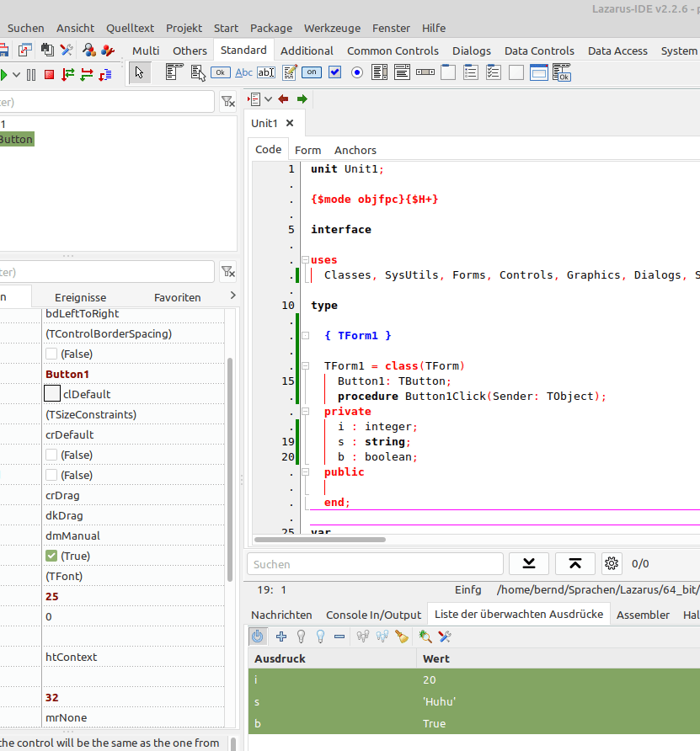
Task: Pick the TLabel 'Abc' component icon
Action: pos(244,72)
